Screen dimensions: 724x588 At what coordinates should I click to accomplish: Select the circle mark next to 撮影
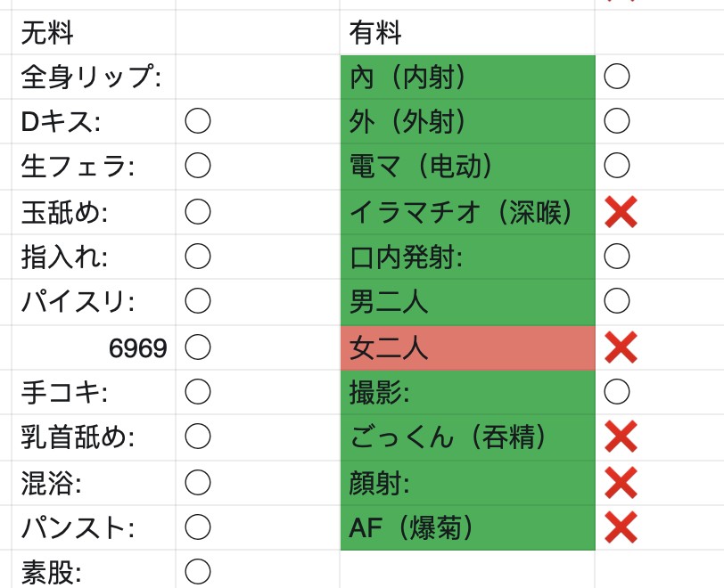tap(617, 392)
